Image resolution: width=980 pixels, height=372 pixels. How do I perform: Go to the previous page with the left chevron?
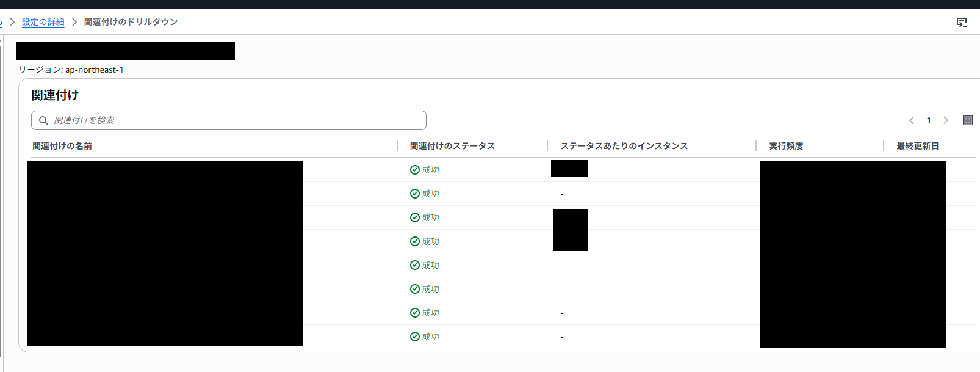(x=912, y=120)
